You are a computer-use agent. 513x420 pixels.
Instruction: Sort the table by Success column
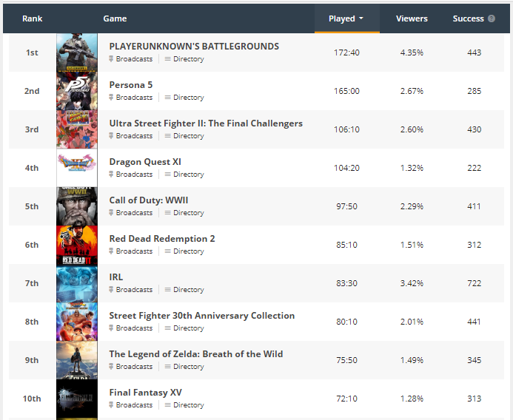pos(468,18)
